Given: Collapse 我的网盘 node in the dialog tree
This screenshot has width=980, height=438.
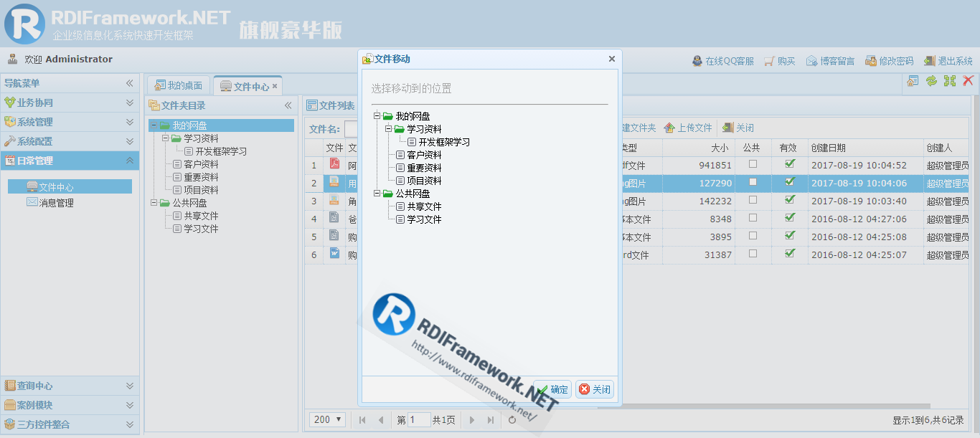Looking at the screenshot, I should [377, 116].
